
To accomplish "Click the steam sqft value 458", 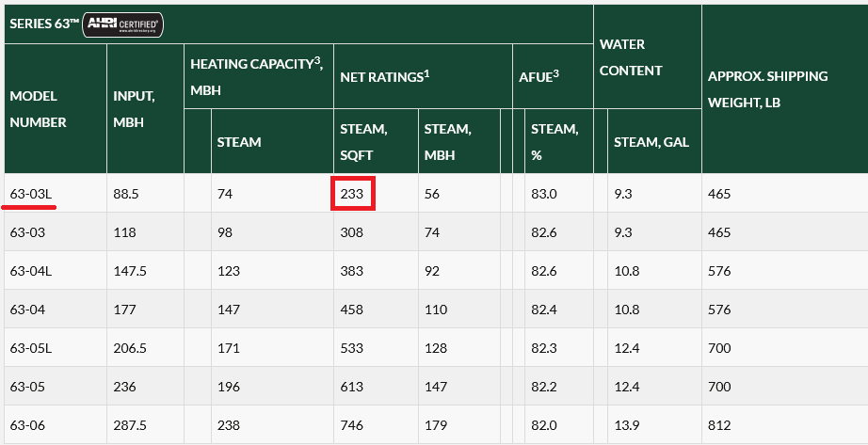I will tap(352, 310).
